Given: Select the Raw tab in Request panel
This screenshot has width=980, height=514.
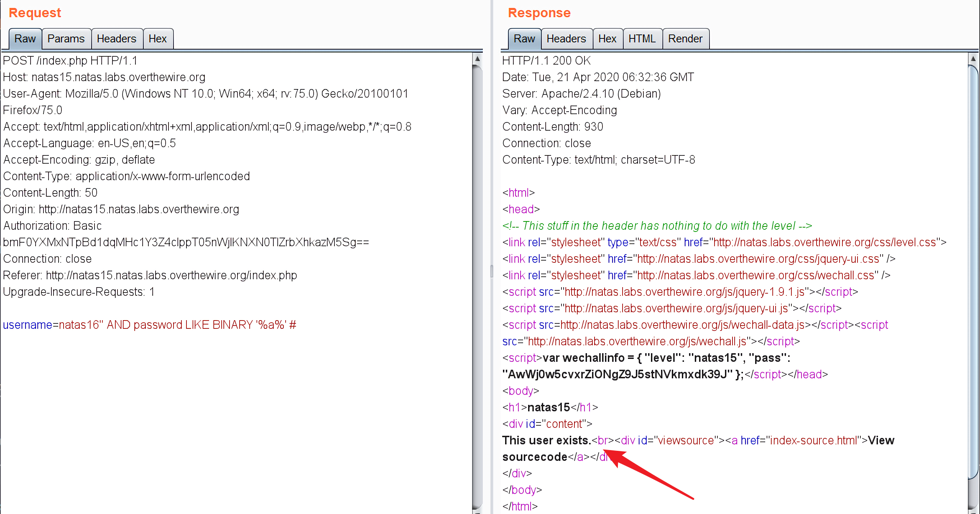Looking at the screenshot, I should click(x=25, y=39).
